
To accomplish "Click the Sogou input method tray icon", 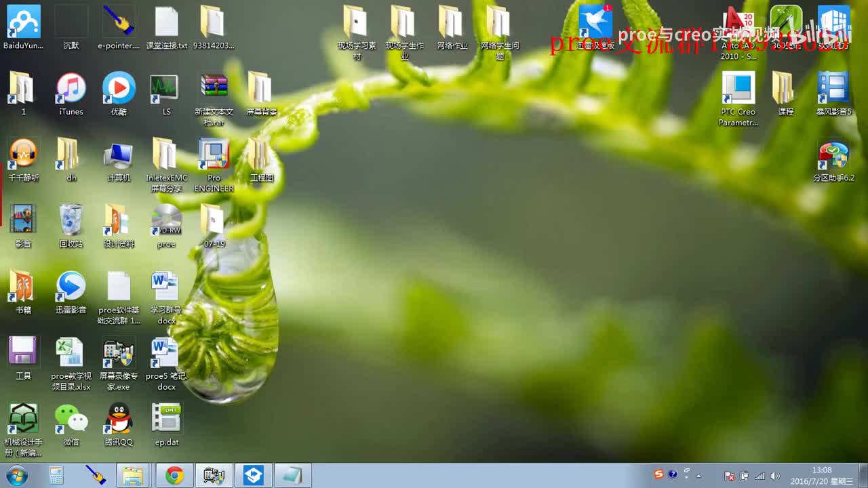I will (658, 474).
